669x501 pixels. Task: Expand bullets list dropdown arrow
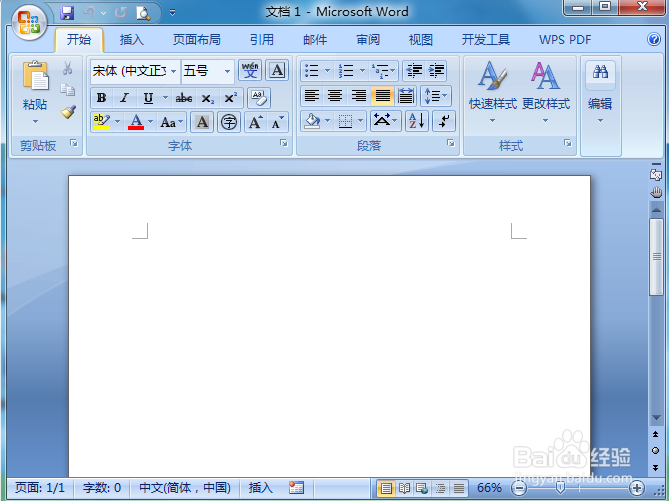(328, 70)
